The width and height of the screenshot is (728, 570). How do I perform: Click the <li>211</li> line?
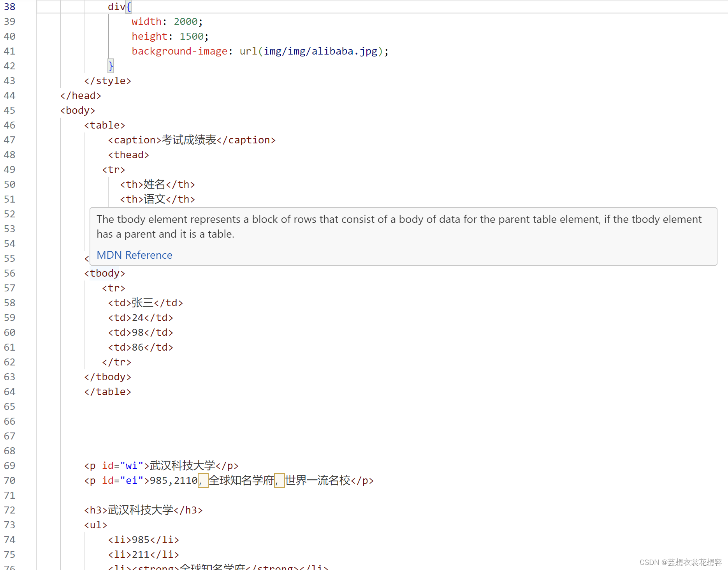tap(144, 554)
